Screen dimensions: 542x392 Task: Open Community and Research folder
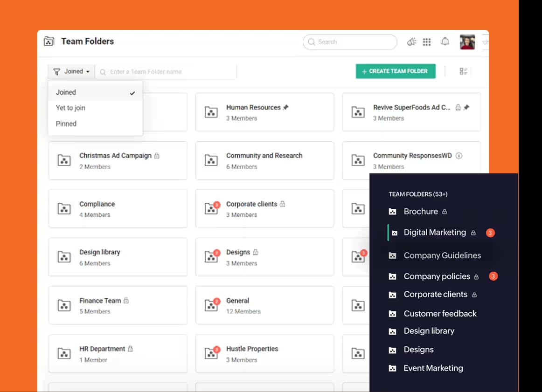265,160
